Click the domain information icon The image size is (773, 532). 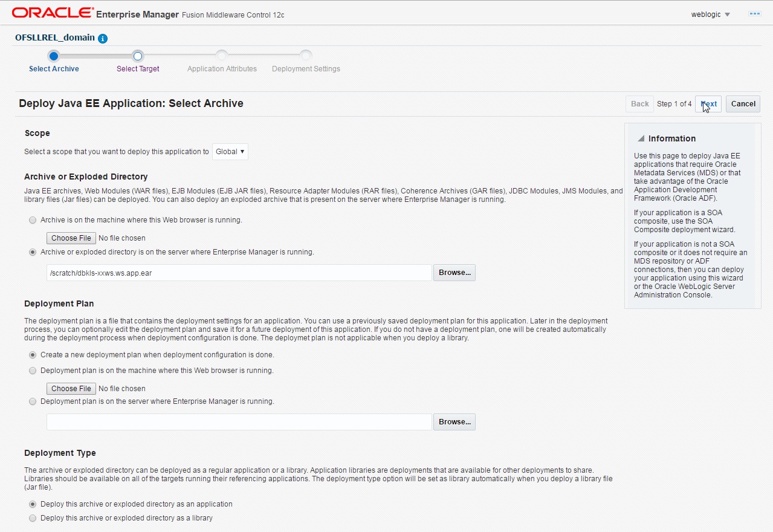103,39
